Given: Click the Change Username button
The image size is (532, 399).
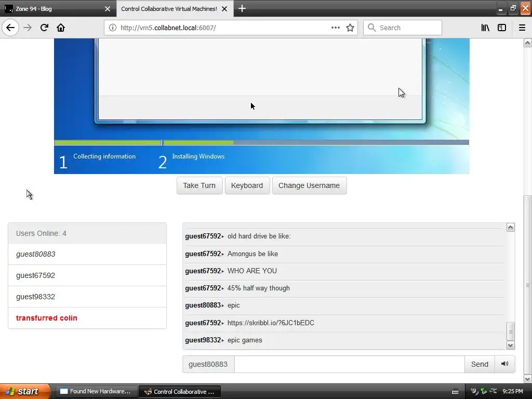Looking at the screenshot, I should 309,185.
